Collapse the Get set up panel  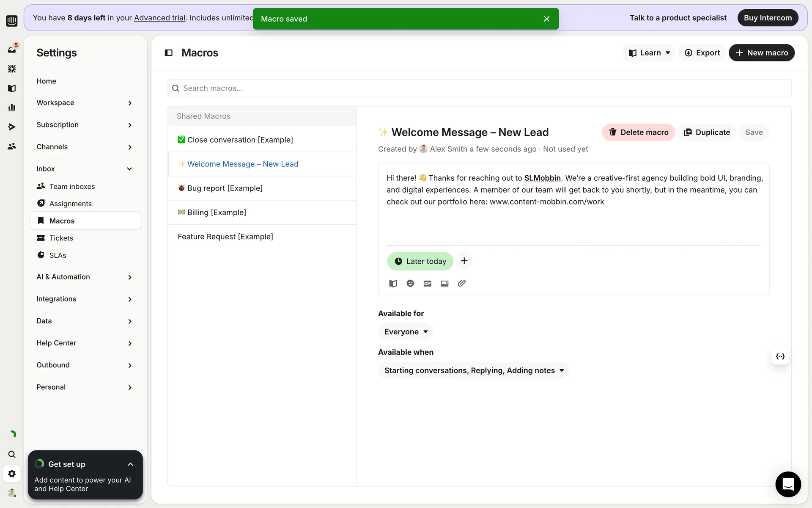pos(130,464)
